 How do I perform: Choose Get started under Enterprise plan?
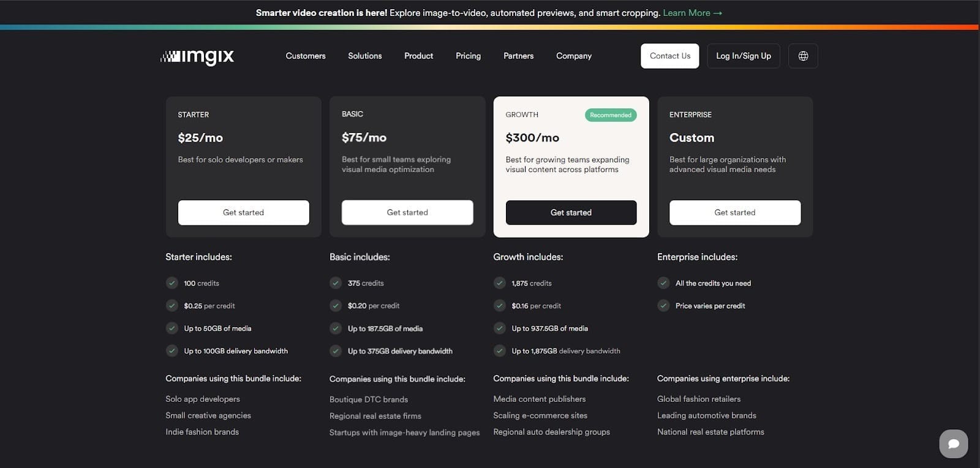[734, 213]
